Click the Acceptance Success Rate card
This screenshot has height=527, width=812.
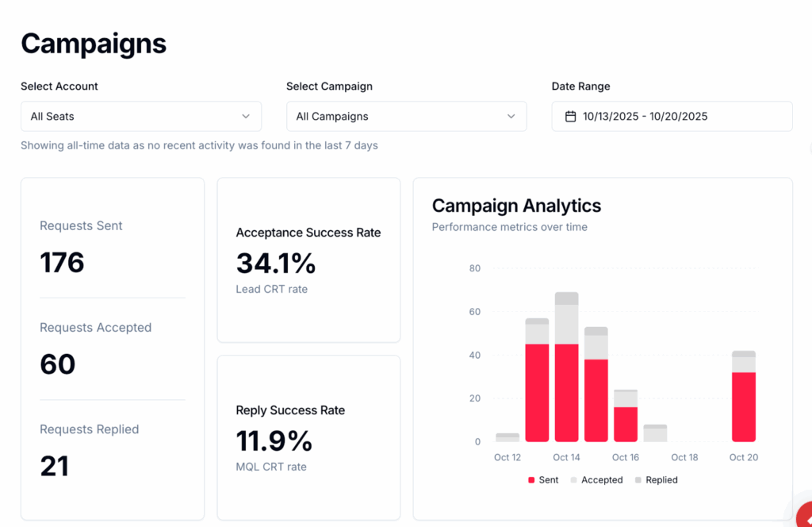(x=308, y=260)
